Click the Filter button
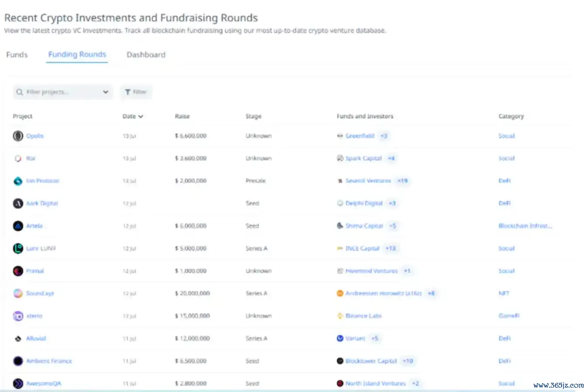The height and width of the screenshot is (392, 587). point(136,92)
